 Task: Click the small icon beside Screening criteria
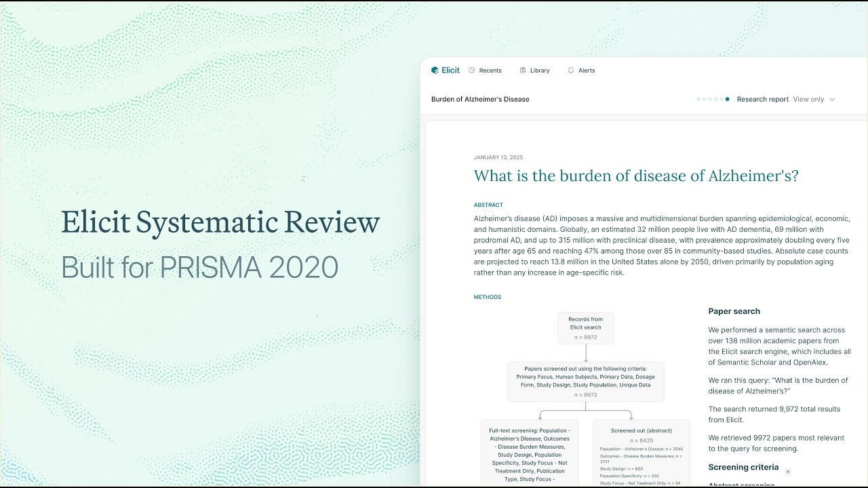click(787, 472)
